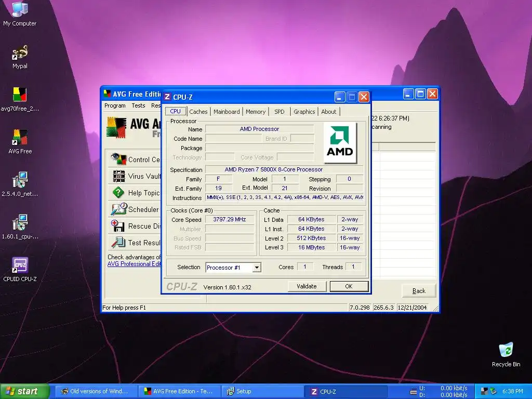
Task: Minimize the CPU-Z window
Action: (x=340, y=97)
